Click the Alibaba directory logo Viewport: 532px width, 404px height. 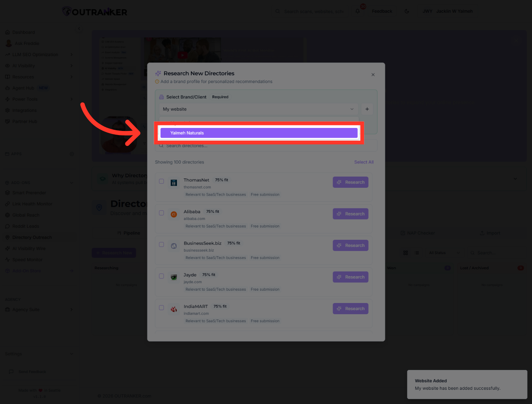[174, 214]
